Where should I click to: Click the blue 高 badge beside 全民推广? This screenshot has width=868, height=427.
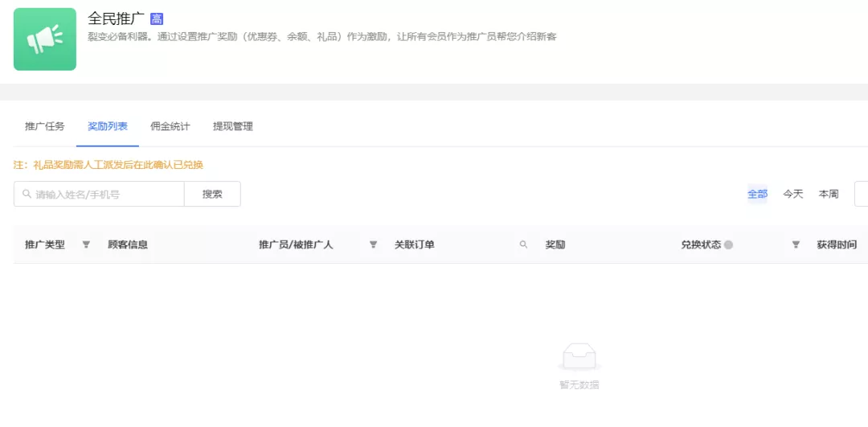(157, 18)
